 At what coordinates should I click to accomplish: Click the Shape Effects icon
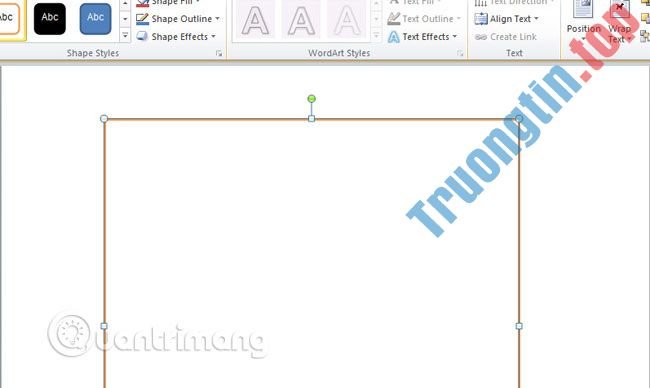pyautogui.click(x=142, y=36)
